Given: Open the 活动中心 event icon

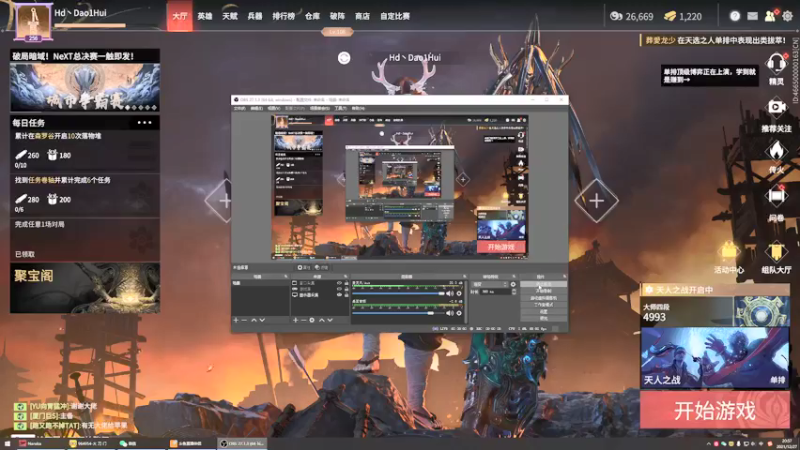Looking at the screenshot, I should [x=729, y=252].
